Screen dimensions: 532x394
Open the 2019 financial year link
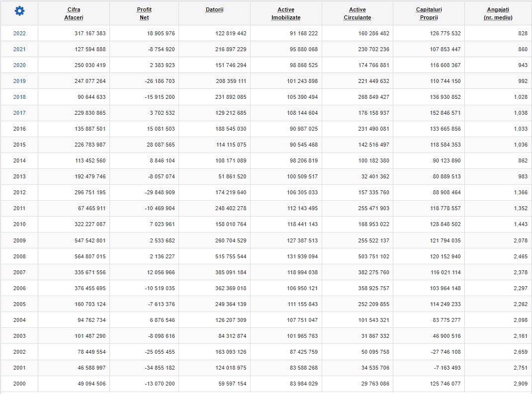[19, 81]
